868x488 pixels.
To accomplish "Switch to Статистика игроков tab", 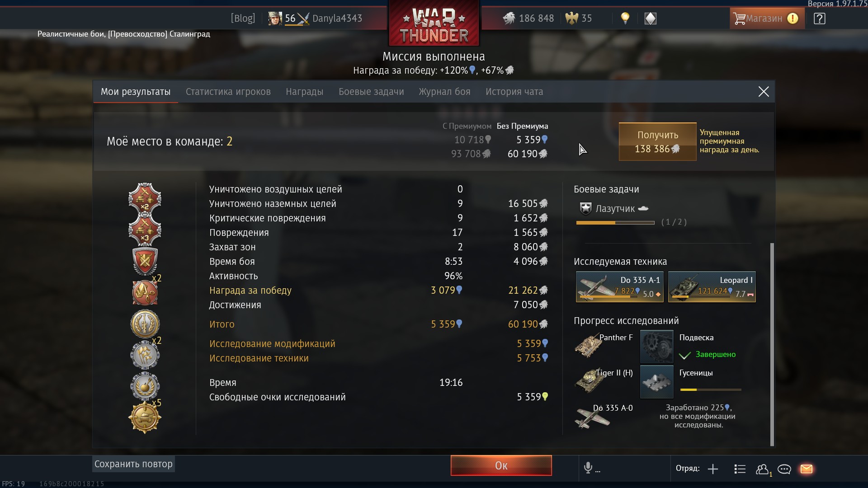I will pos(228,92).
